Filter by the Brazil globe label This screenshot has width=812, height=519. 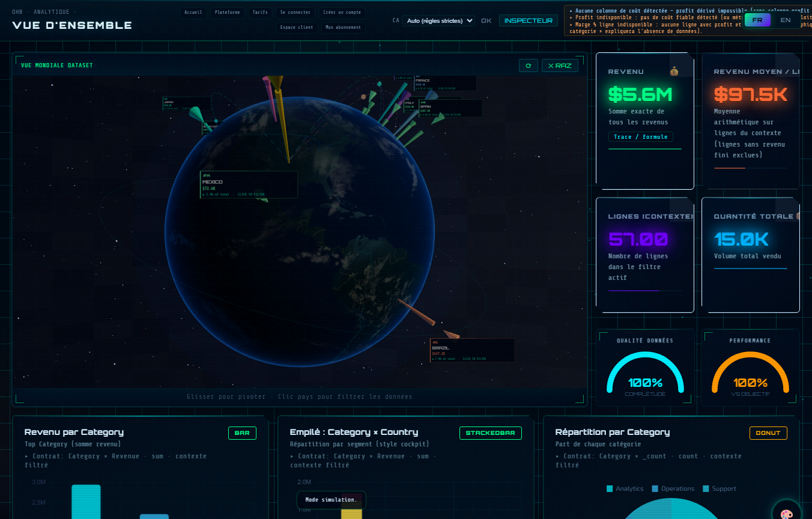coord(472,350)
